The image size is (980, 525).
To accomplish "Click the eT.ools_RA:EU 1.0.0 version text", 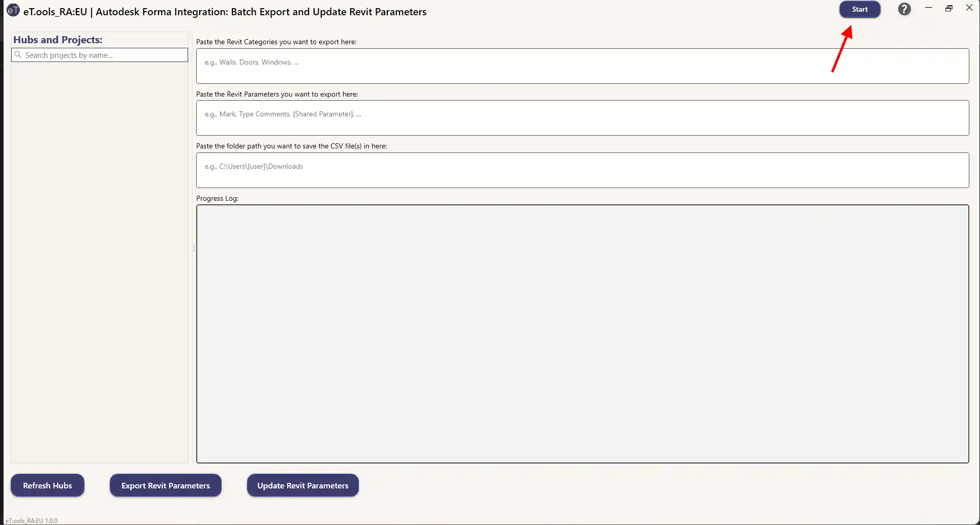I will [32, 520].
